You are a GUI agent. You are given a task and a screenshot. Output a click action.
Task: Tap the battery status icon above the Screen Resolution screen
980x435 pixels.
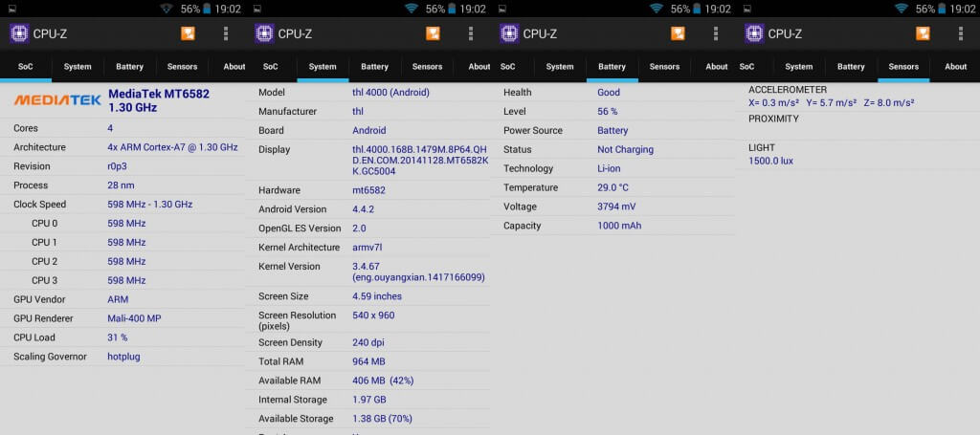[452, 9]
